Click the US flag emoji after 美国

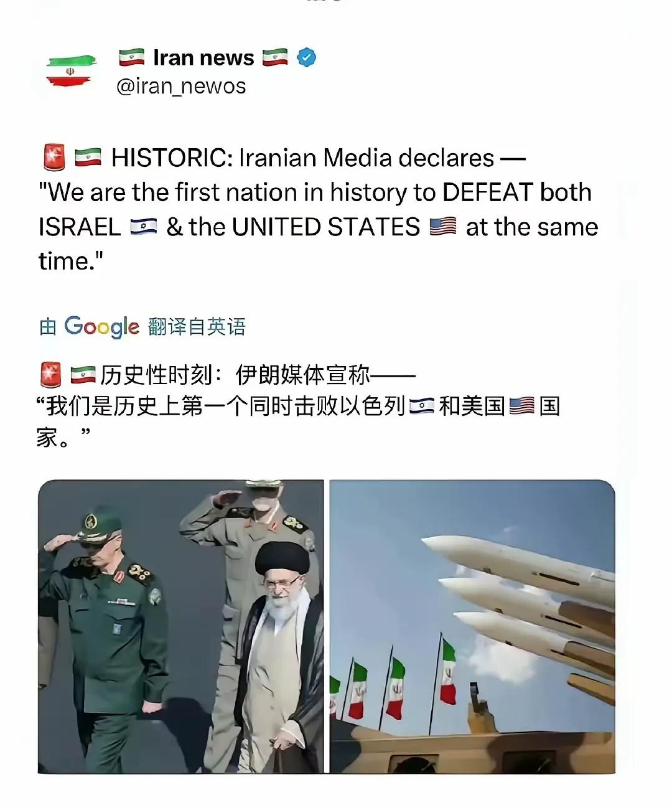(521, 407)
